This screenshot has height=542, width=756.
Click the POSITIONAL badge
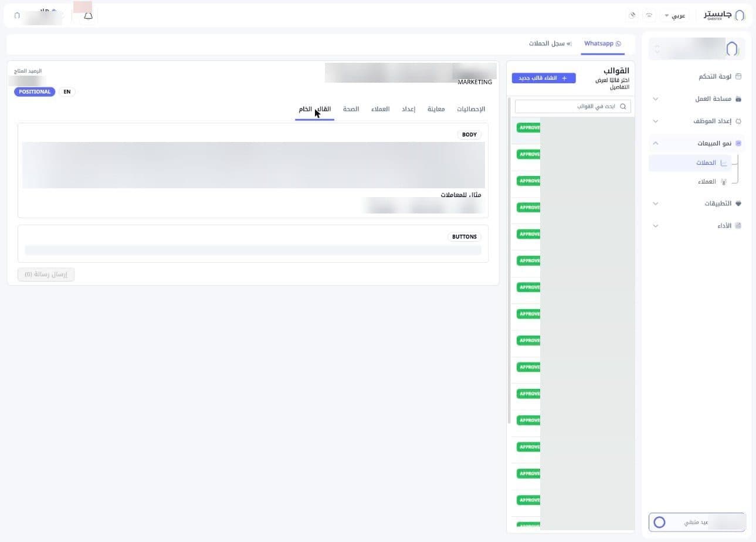35,92
